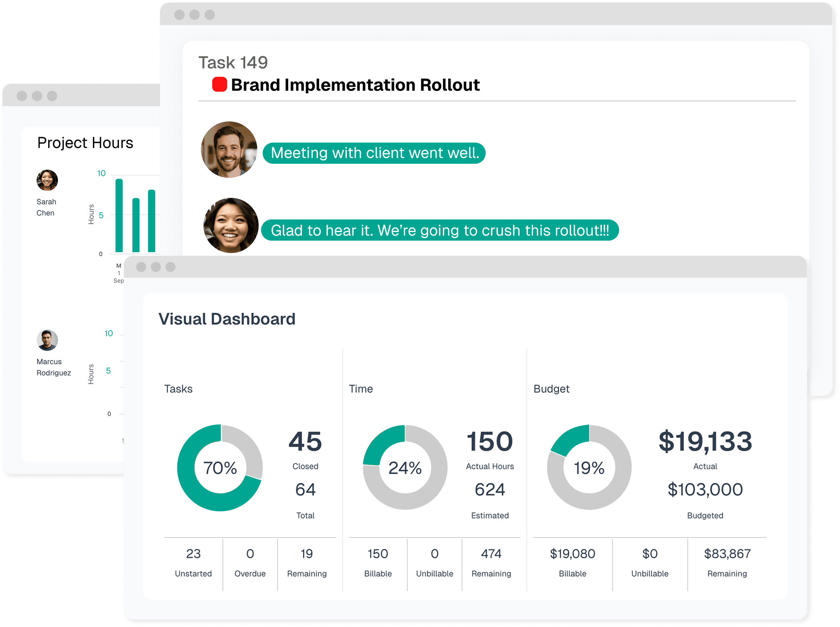Open the Project Hours panel title

[85, 142]
